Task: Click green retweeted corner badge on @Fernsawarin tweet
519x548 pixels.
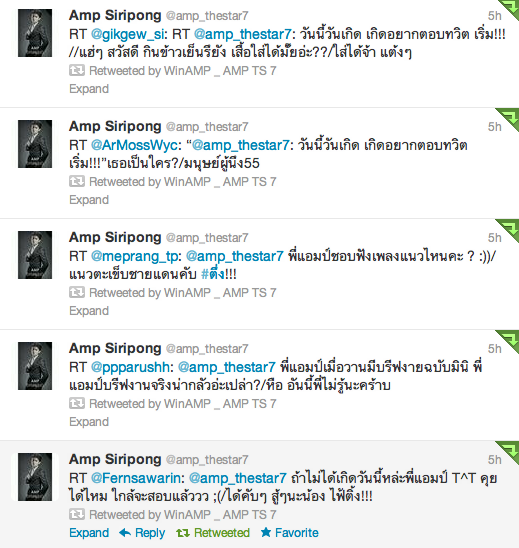Action: pos(509,452)
